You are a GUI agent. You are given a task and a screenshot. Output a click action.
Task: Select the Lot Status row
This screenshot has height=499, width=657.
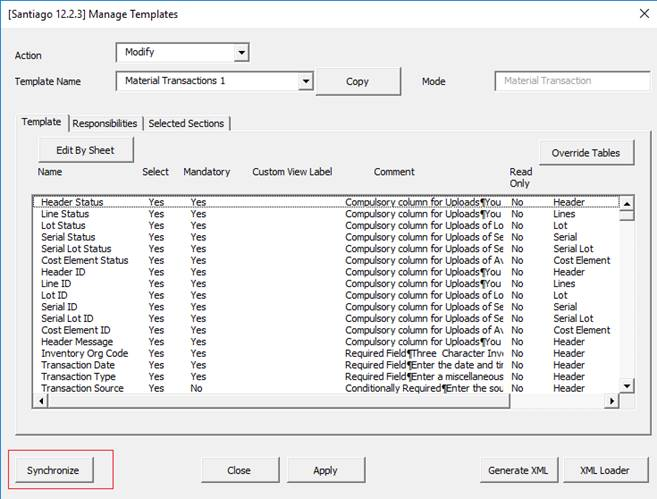pos(326,225)
